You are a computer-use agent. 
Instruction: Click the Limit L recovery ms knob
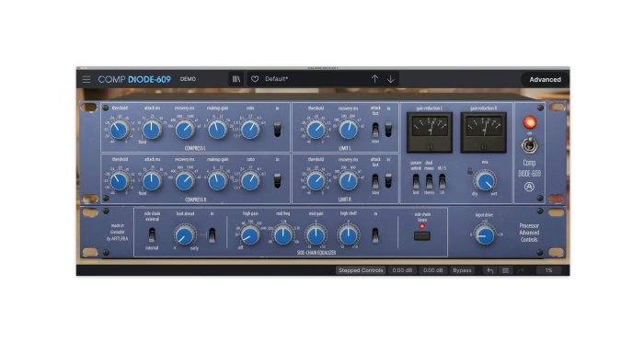pyautogui.click(x=349, y=131)
